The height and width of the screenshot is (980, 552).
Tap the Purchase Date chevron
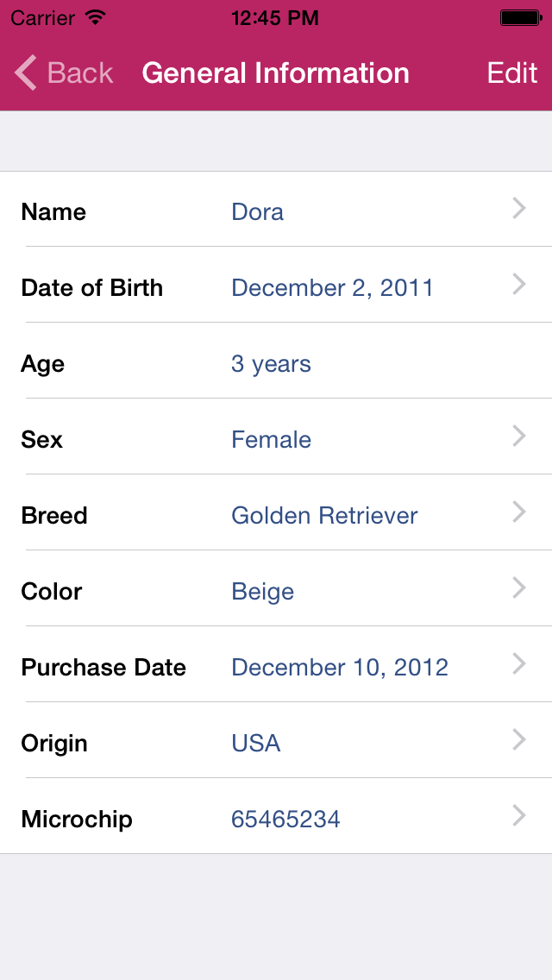[x=519, y=663]
